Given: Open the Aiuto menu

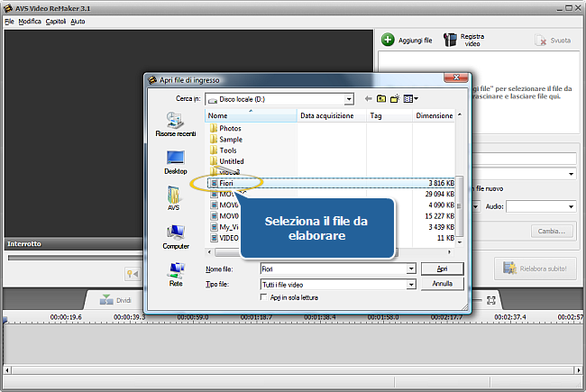Looking at the screenshot, I should coord(78,22).
